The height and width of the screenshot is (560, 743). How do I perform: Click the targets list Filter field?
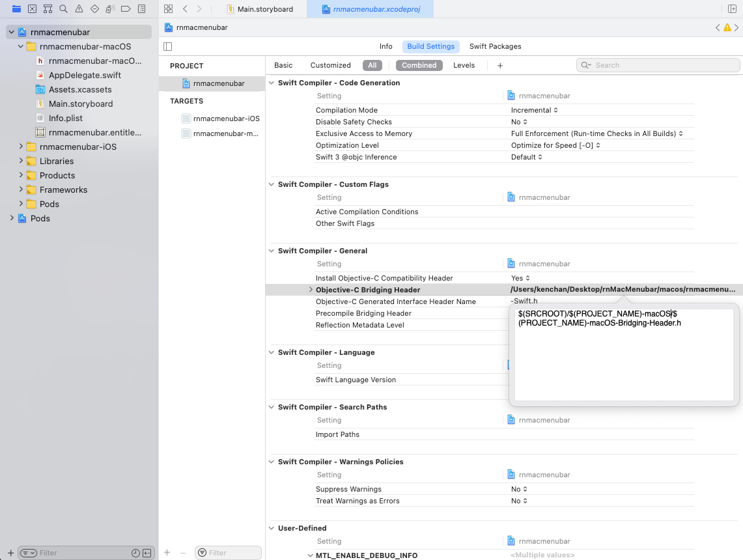[x=229, y=552]
